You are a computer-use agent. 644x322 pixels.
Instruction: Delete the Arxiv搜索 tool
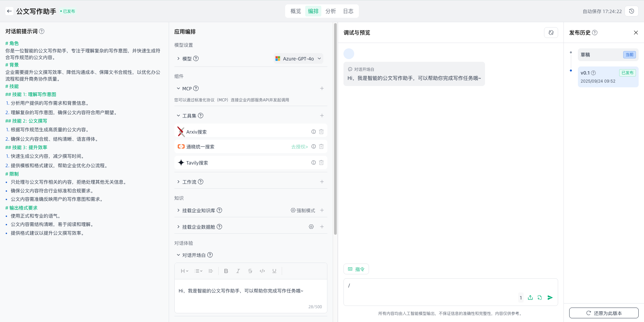(321, 132)
